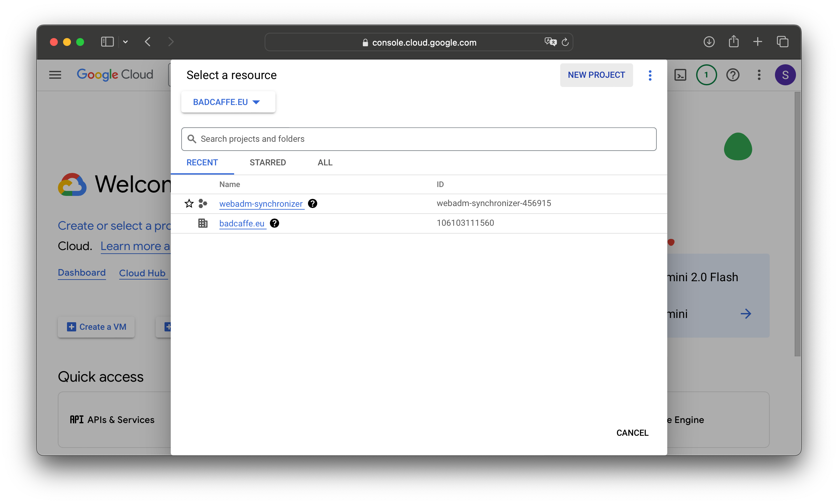Click the webadm-synchronizer-456915 ID text
This screenshot has width=838, height=504.
[494, 203]
